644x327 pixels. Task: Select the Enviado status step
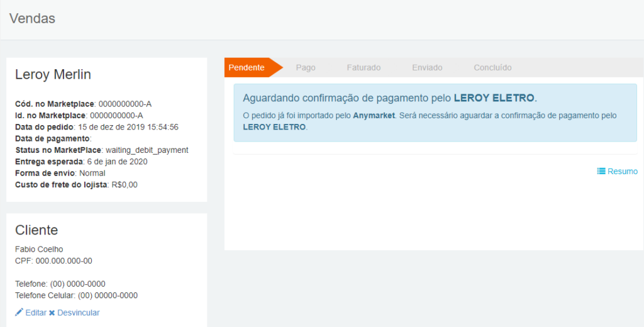[427, 68]
